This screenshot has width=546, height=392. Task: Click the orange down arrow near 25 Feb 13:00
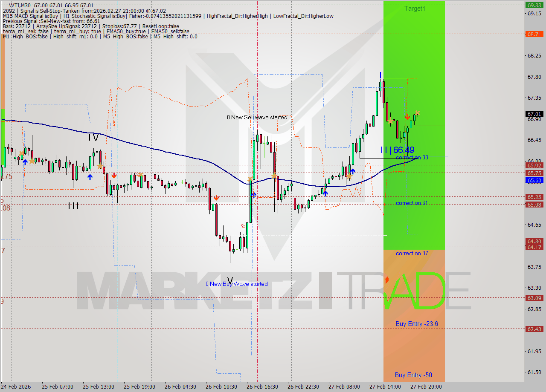(114, 175)
